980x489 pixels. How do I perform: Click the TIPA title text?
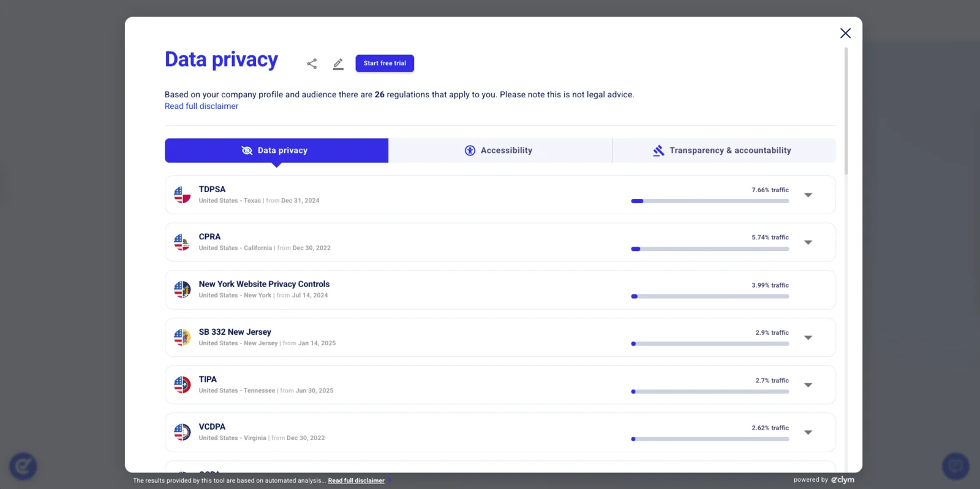pos(208,379)
